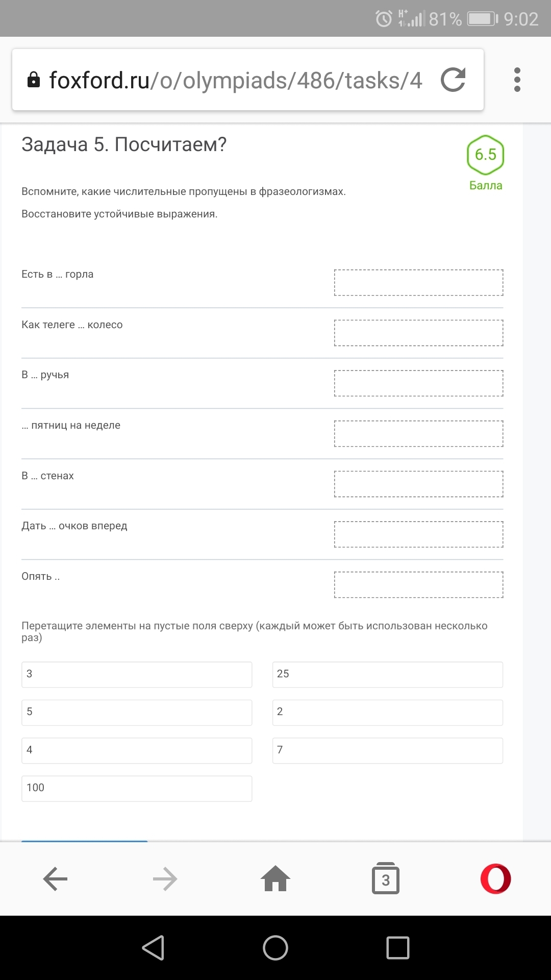Tap the foxford.ru address bar
This screenshot has height=980, width=551.
coord(235,80)
